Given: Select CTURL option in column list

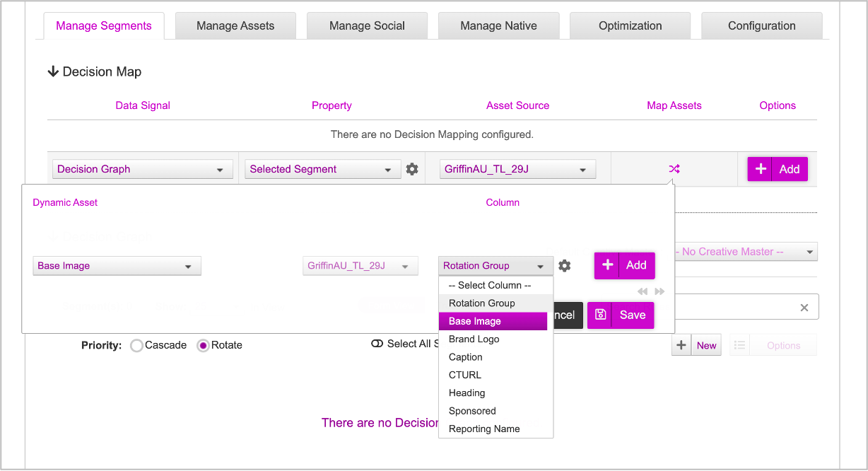Looking at the screenshot, I should coord(465,375).
